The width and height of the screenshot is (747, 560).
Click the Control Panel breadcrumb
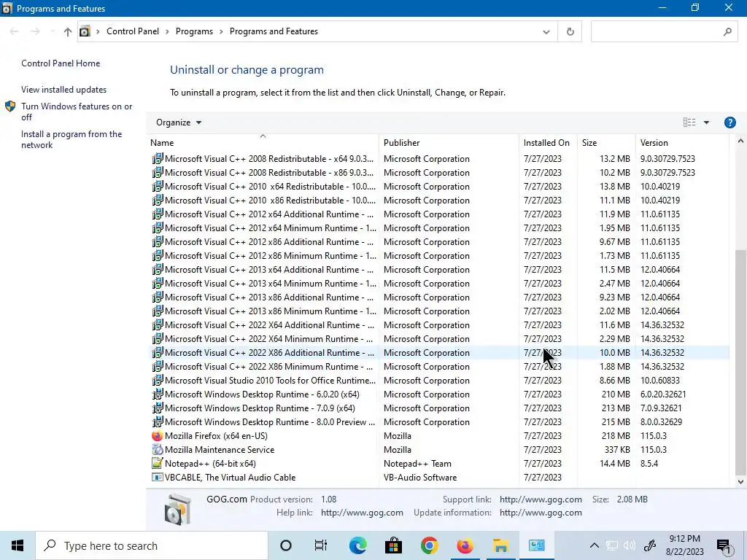[x=133, y=31]
